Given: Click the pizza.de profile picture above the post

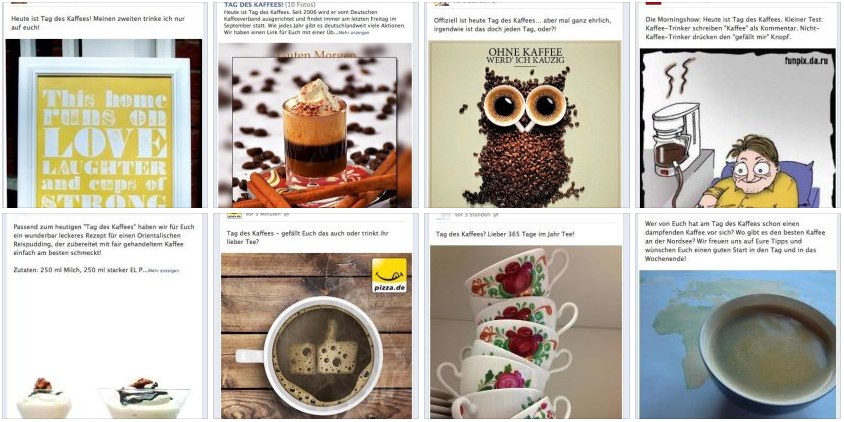Looking at the screenshot, I should tap(233, 215).
